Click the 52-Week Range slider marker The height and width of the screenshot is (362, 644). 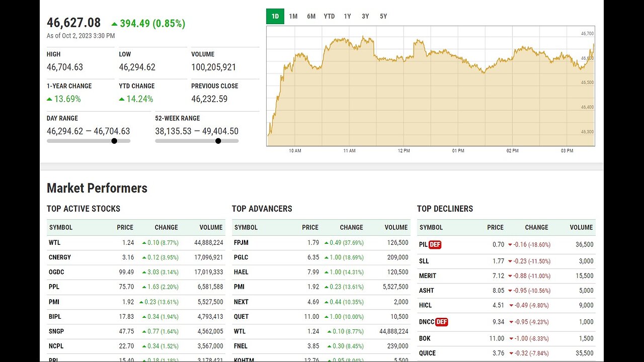(218, 141)
